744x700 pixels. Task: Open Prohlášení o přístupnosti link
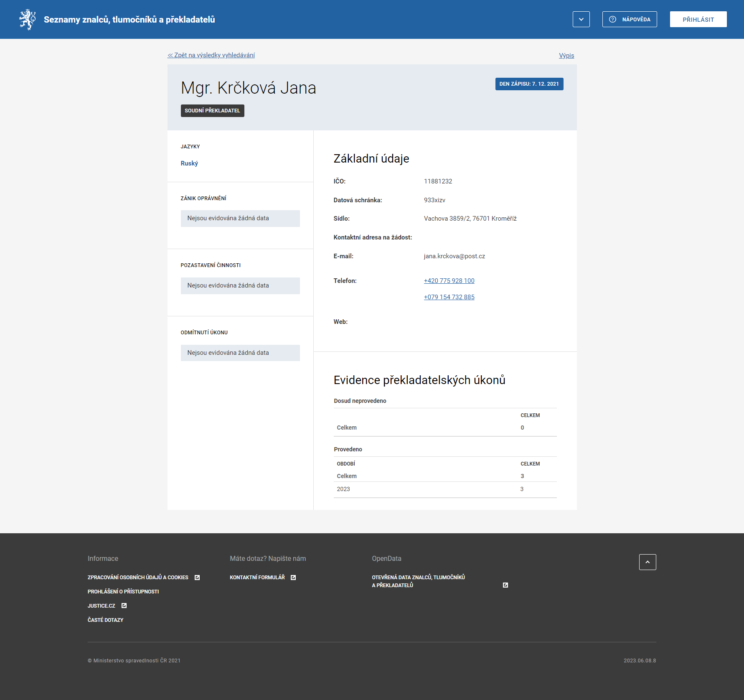point(123,592)
